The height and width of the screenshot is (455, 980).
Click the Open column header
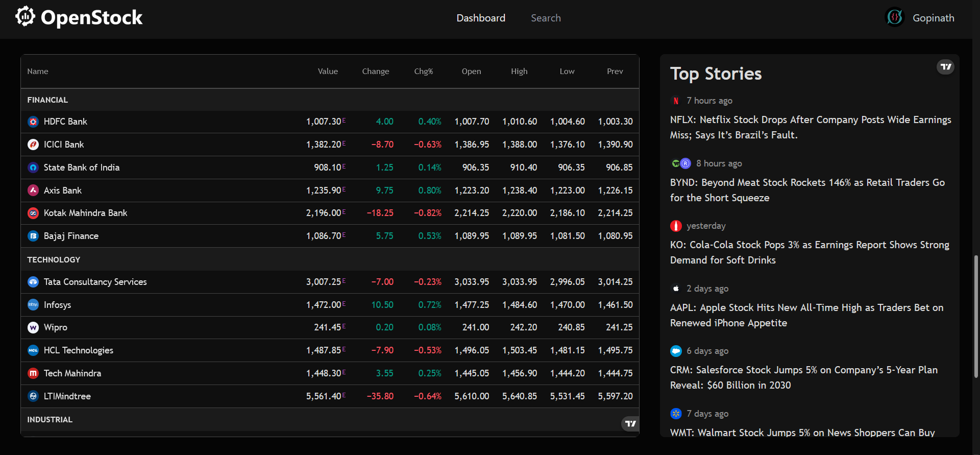tap(472, 71)
